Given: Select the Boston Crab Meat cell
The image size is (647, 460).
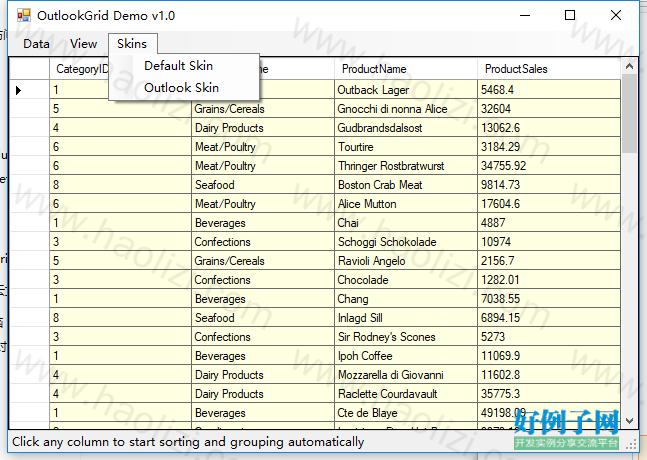Looking at the screenshot, I should 406,184.
